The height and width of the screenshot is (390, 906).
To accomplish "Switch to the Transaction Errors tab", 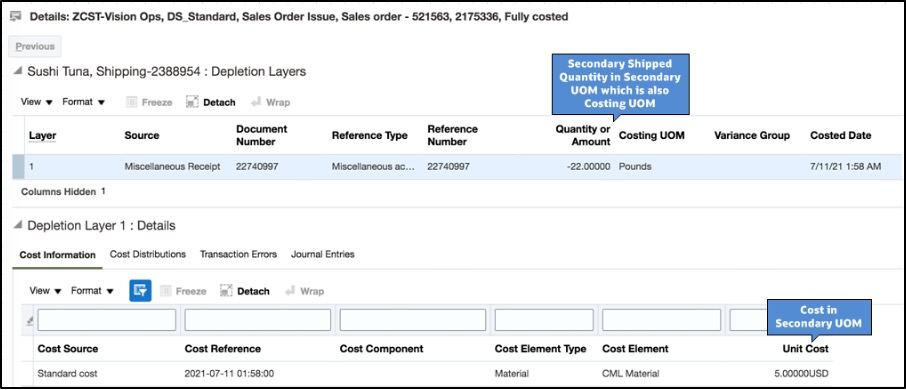I will pyautogui.click(x=238, y=254).
